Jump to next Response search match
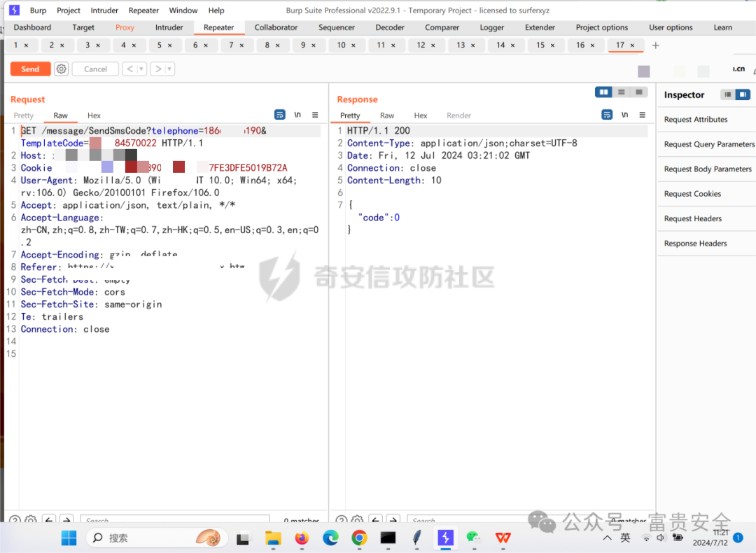Viewport: 756px width, 553px height. point(393,520)
